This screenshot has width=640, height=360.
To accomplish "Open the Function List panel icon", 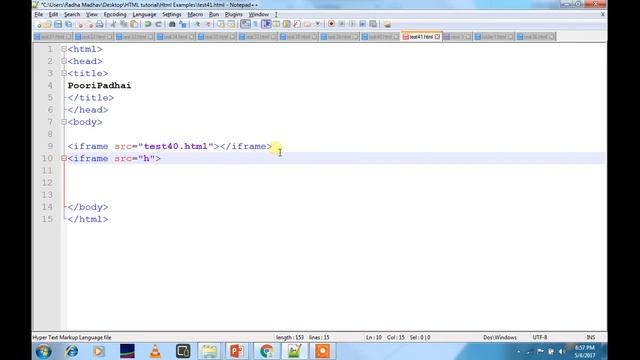I will pyautogui.click(x=297, y=24).
